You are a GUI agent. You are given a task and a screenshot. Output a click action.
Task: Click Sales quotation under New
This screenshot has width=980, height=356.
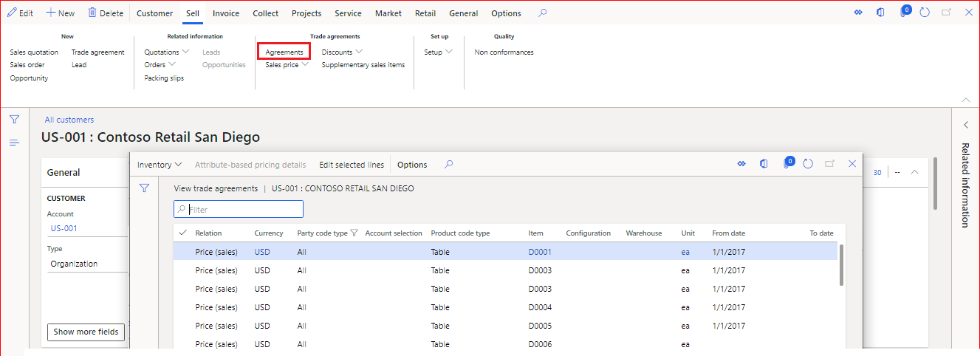point(34,52)
